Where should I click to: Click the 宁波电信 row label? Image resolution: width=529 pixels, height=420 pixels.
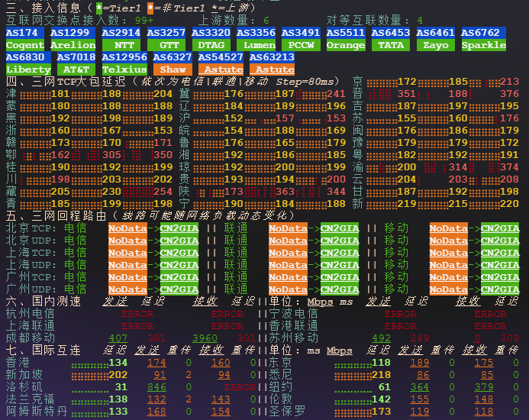coord(294,314)
